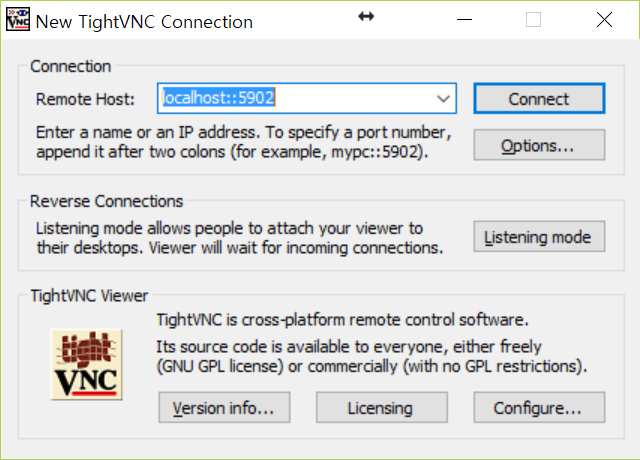
Task: Click the "TightVNC Viewer" group label
Action: 89,296
